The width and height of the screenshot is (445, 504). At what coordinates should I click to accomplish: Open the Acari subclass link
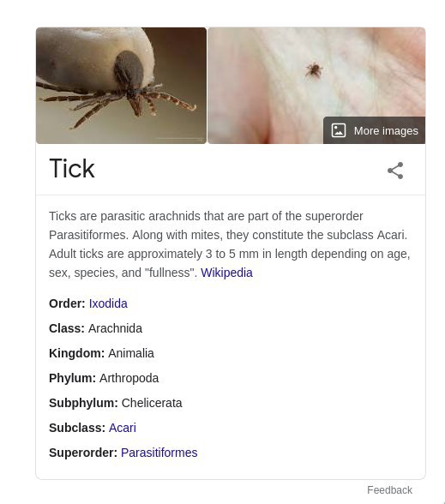[x=123, y=429]
